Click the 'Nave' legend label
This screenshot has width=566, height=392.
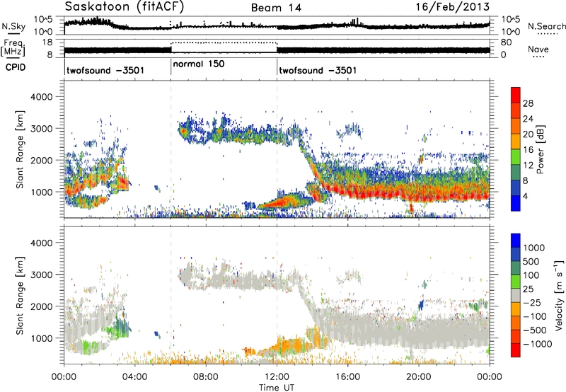click(x=538, y=49)
